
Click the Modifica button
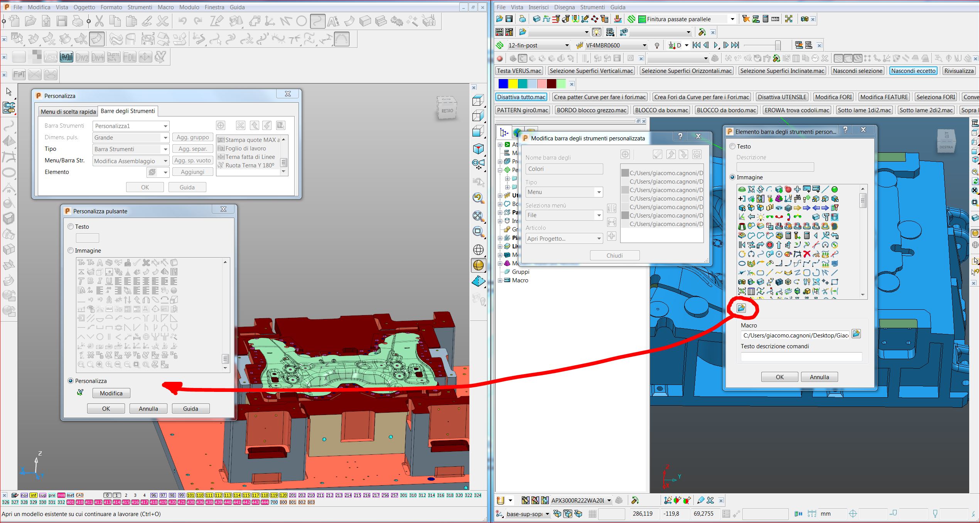[x=111, y=393]
